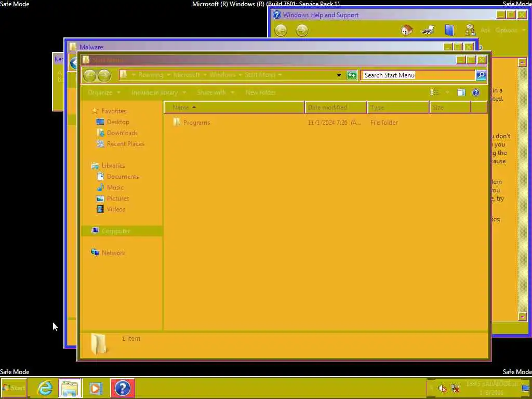
Task: Show the preview pane icon
Action: (x=461, y=92)
